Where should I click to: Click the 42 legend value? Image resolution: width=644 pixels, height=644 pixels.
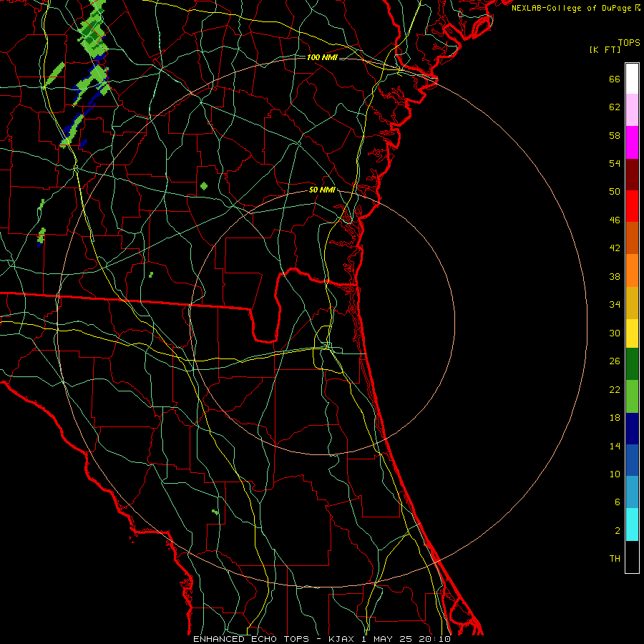tap(615, 248)
